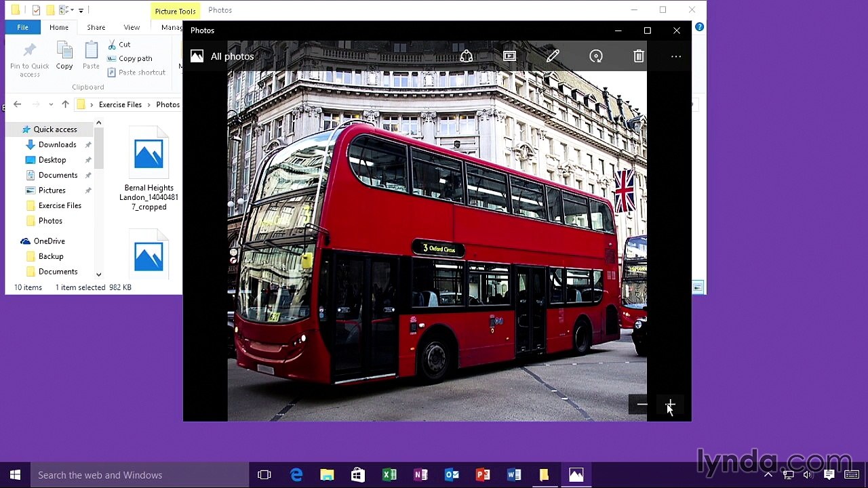Screen dimensions: 868x488
Task: Zoom out with the minus button
Action: pos(642,405)
